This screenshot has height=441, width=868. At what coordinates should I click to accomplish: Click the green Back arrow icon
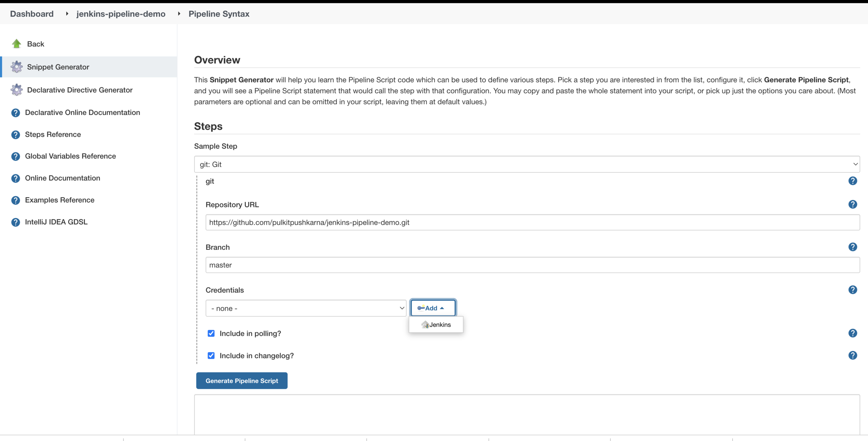(x=16, y=44)
